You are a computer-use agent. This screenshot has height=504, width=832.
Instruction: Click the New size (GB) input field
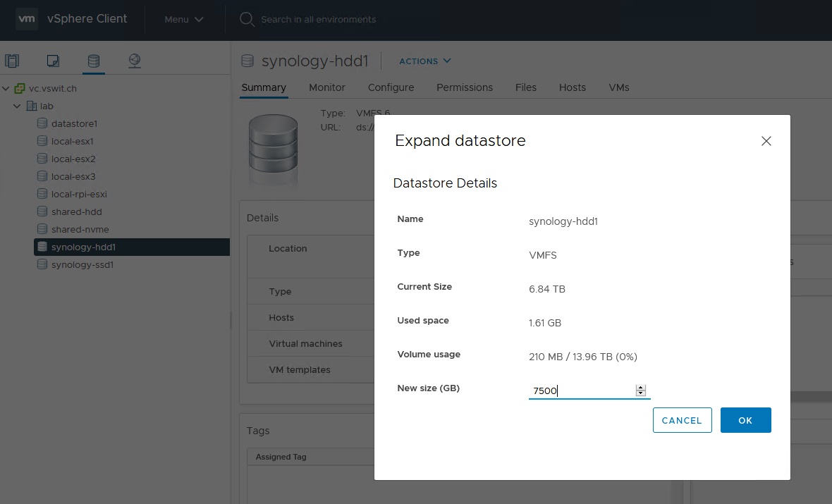[x=581, y=391]
